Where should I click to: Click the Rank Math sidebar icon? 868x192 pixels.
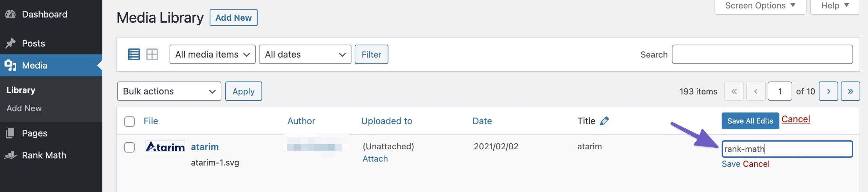[11, 155]
